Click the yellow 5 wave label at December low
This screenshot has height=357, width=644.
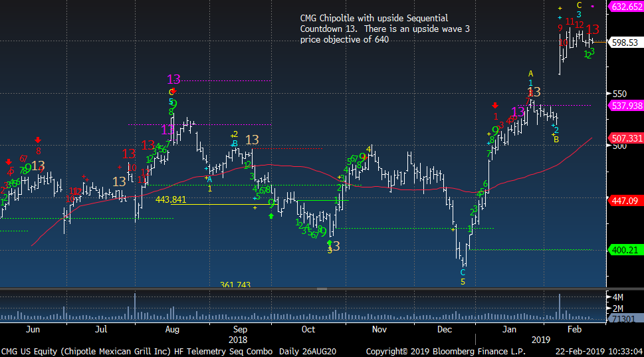tap(463, 282)
